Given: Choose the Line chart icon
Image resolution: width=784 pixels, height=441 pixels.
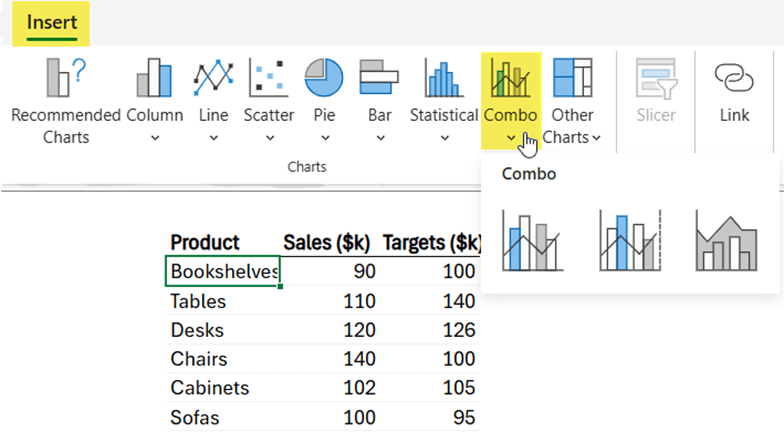Looking at the screenshot, I should 214,78.
